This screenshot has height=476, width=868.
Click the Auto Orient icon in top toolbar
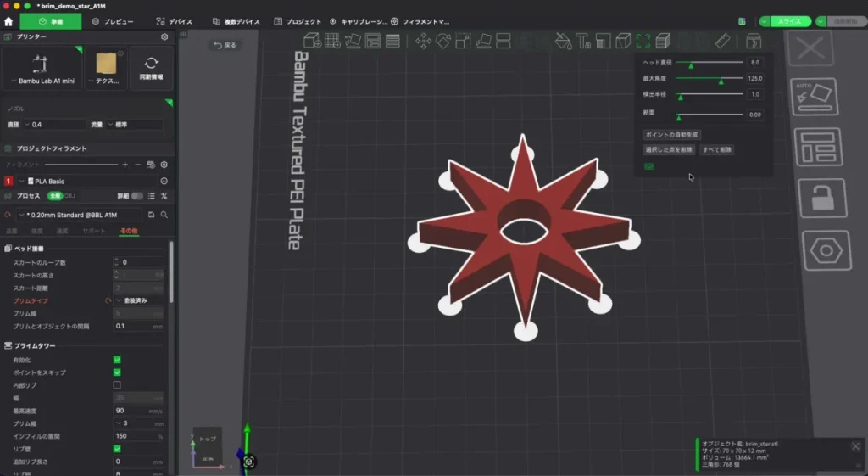pyautogui.click(x=353, y=41)
